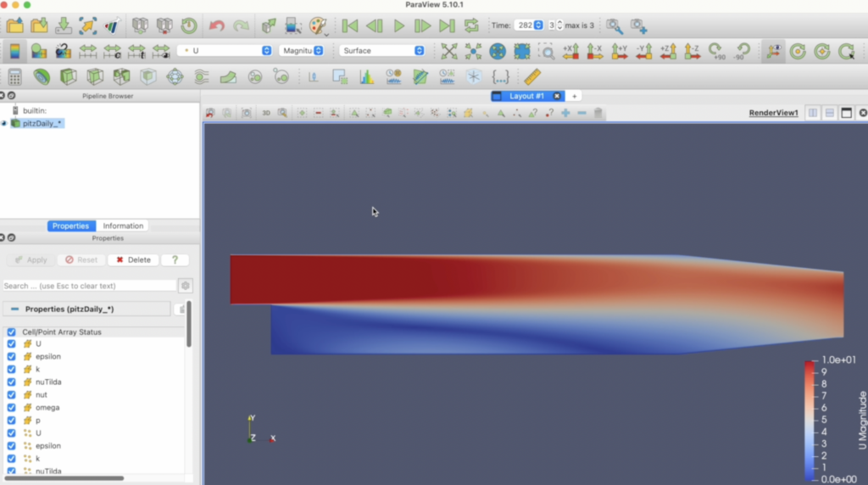868x485 pixels.
Task: Uncheck nuTilda cell array checkbox
Action: pyautogui.click(x=11, y=382)
